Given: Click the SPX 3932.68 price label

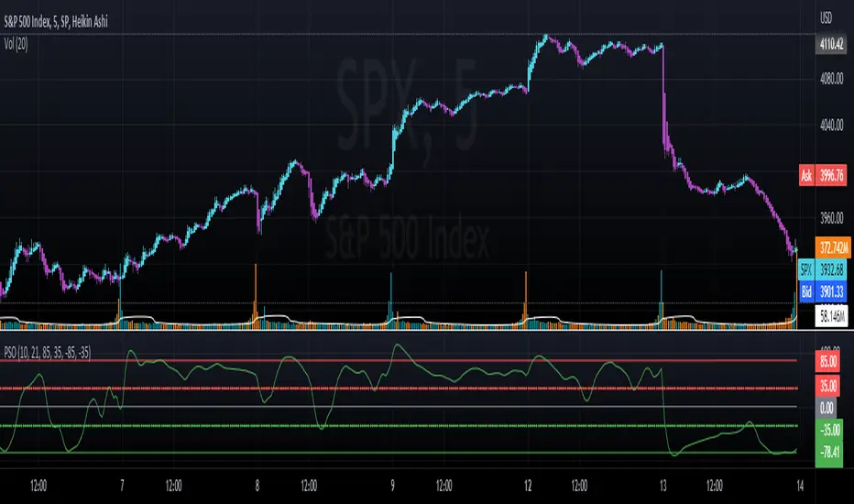Looking at the screenshot, I should click(823, 270).
